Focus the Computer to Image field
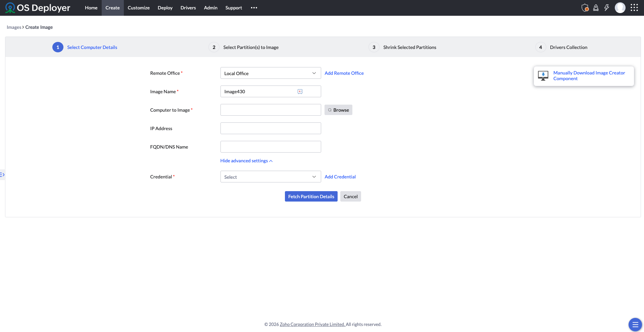Viewport: 644px width, 332px height. point(270,110)
